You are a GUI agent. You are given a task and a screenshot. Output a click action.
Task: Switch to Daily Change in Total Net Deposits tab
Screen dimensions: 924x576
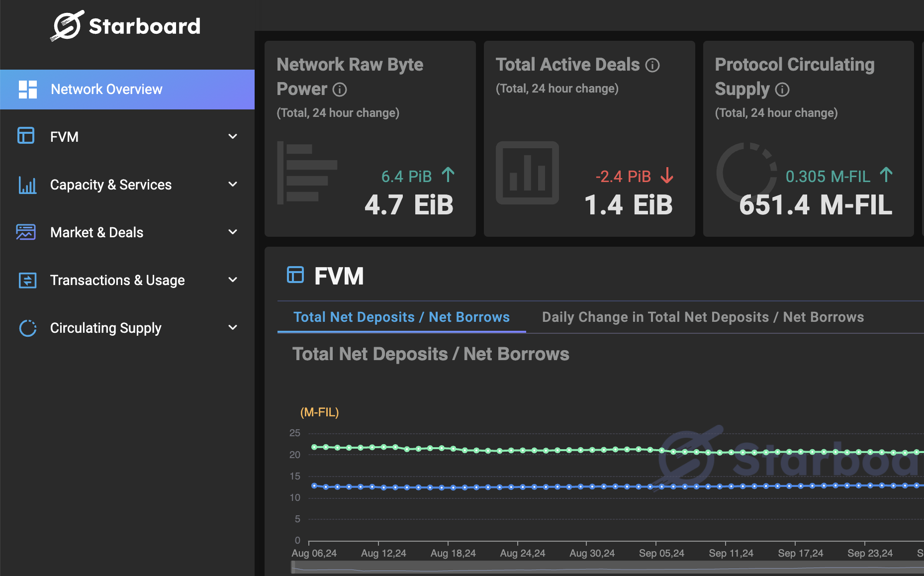(x=703, y=317)
